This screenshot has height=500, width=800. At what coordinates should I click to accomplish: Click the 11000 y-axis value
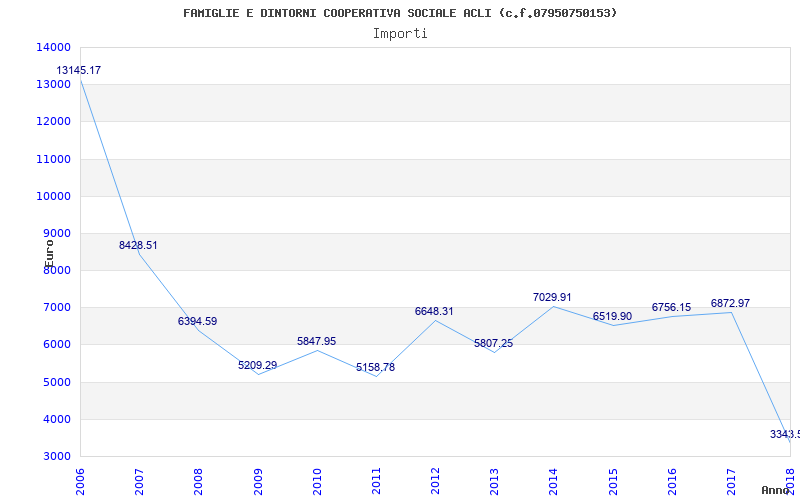click(53, 159)
